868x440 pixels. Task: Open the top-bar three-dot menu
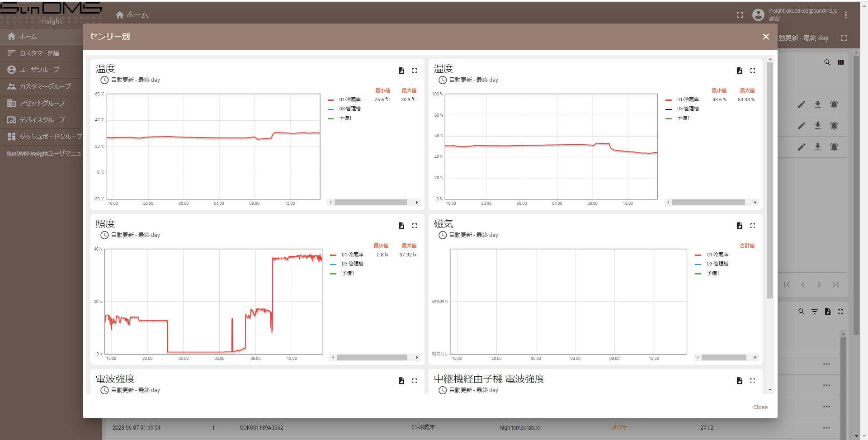coord(845,15)
